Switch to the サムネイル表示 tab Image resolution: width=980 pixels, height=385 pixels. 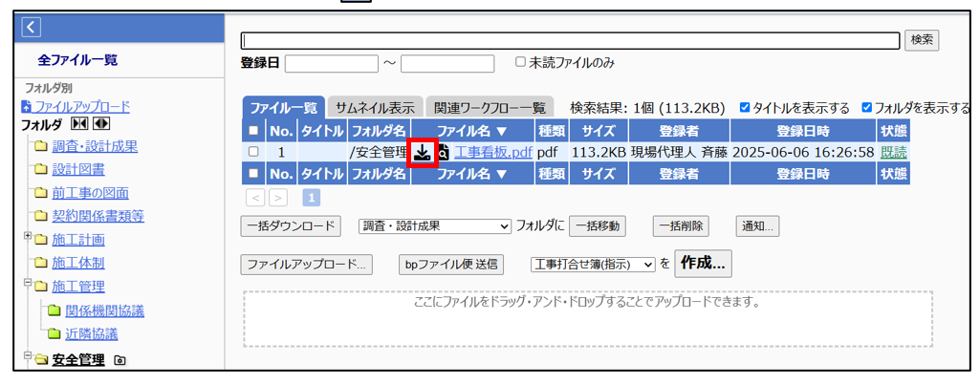[x=375, y=108]
